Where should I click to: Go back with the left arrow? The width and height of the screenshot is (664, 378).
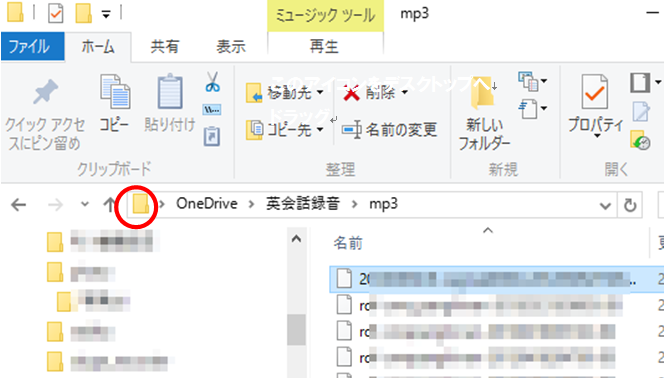(x=19, y=205)
